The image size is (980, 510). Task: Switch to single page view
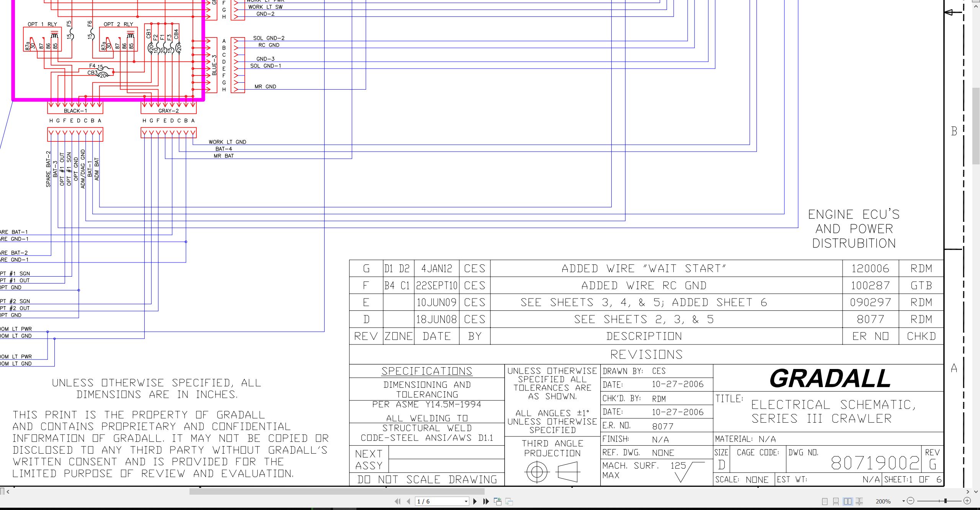tap(825, 501)
